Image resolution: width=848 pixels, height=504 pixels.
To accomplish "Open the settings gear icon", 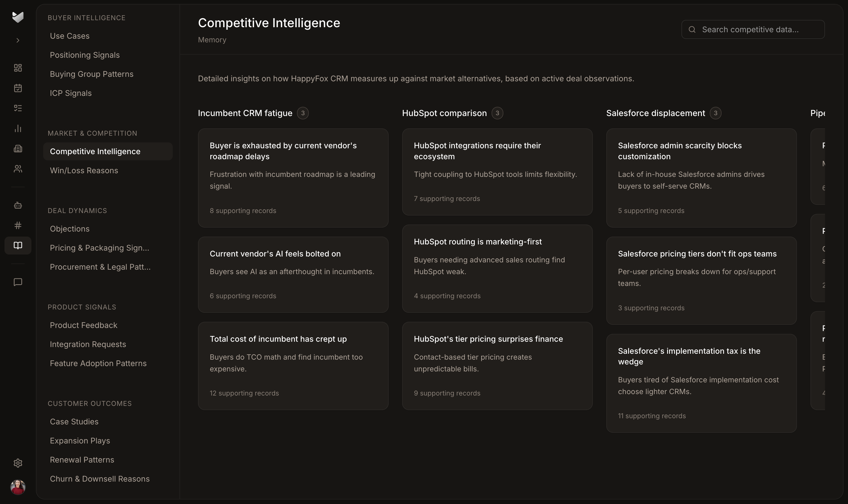I will pyautogui.click(x=18, y=463).
